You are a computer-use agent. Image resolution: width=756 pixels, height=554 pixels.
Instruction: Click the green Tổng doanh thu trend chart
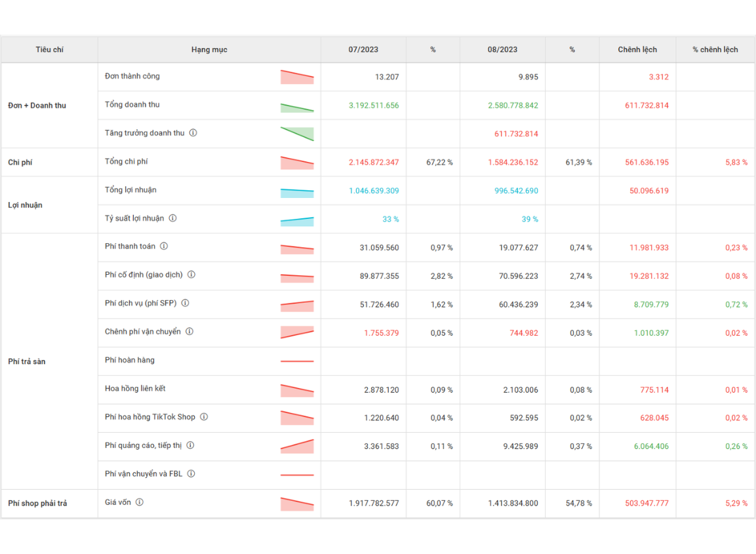click(297, 107)
